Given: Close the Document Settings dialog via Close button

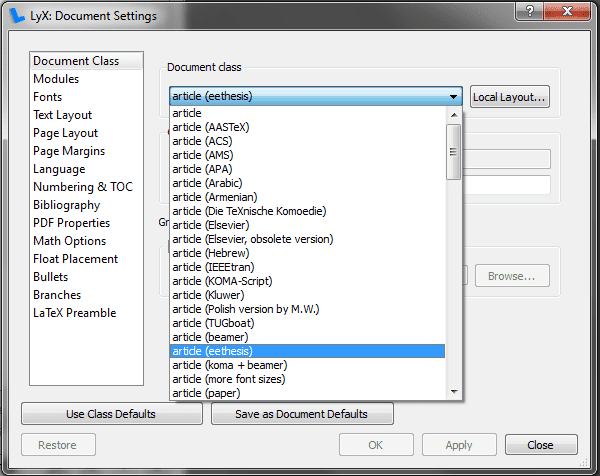Looking at the screenshot, I should point(541,445).
